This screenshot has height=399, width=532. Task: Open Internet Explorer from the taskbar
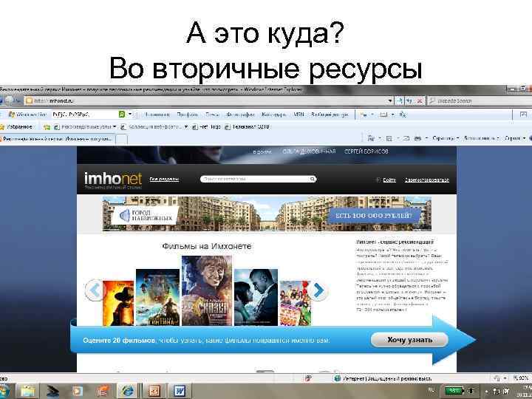point(127,391)
